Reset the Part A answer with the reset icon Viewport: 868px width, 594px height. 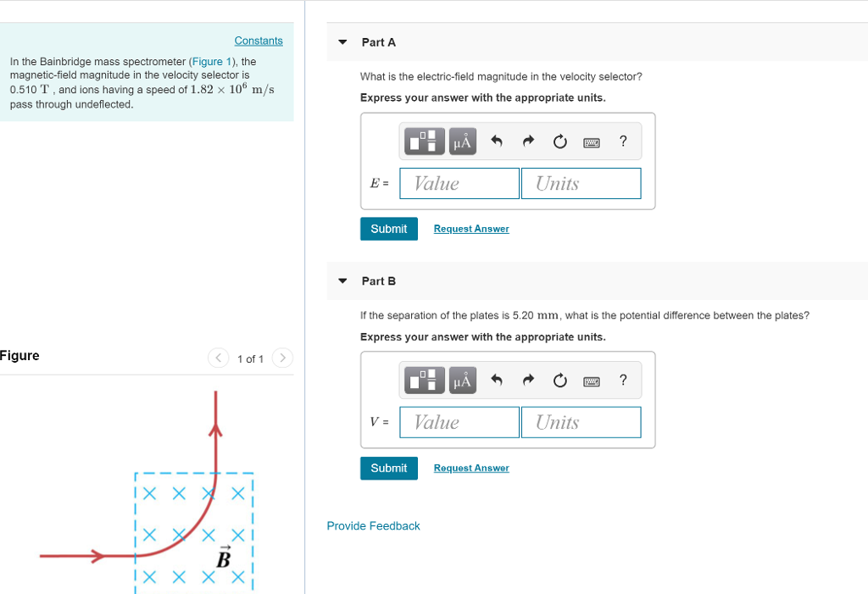[x=559, y=141]
